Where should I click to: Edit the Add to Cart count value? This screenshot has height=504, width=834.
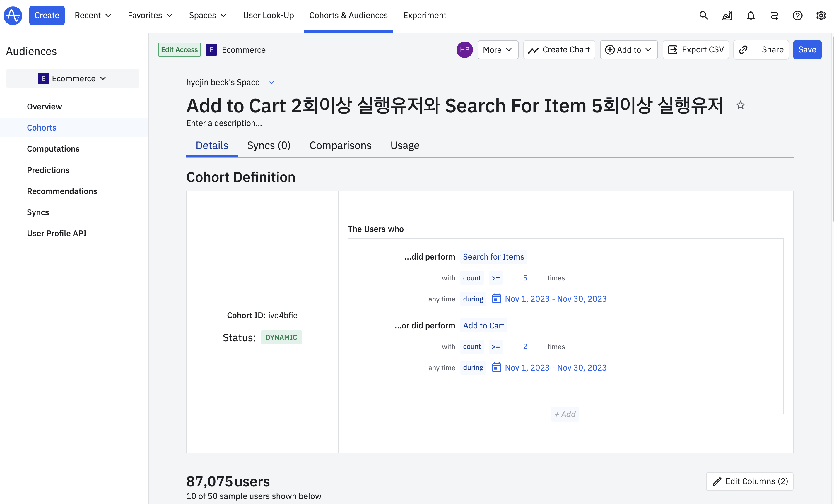[525, 346]
